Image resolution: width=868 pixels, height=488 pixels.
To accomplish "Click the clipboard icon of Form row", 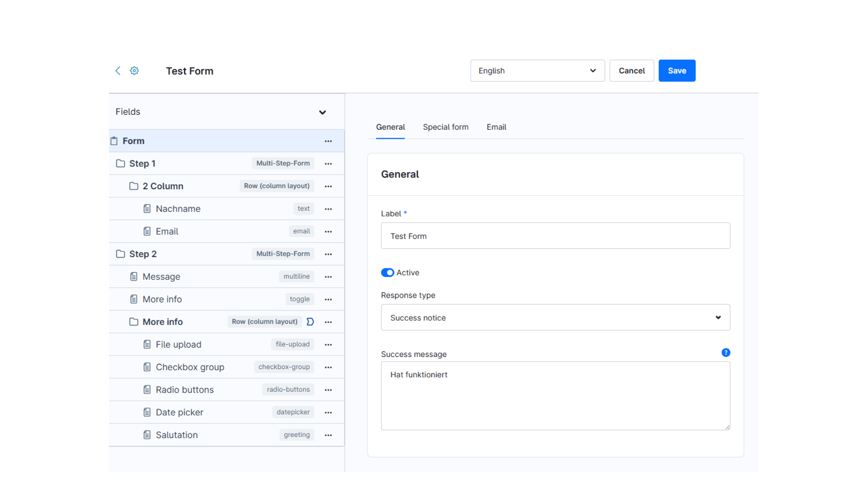I will pos(114,141).
